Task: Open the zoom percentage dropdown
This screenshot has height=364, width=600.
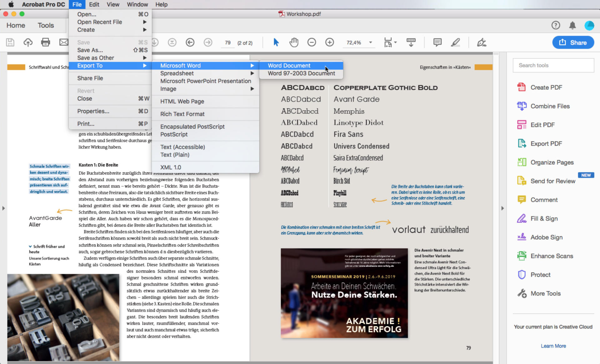Action: [x=371, y=43]
